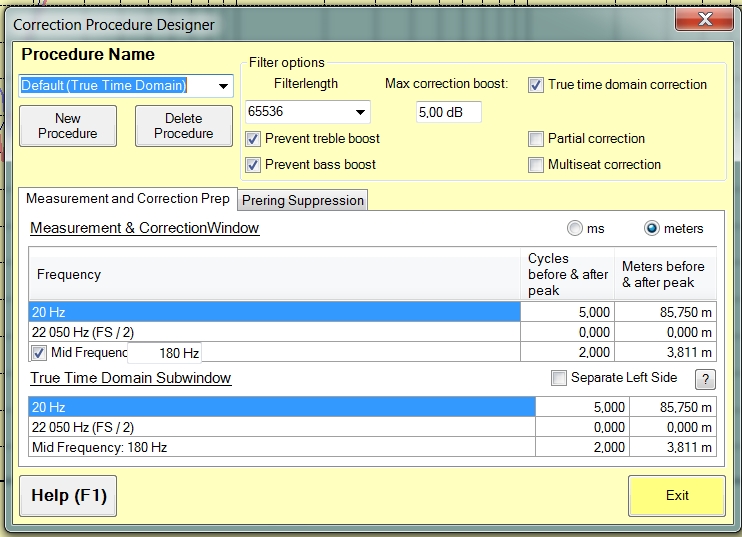This screenshot has height=537, width=742.
Task: Click the question mark help button
Action: [705, 379]
